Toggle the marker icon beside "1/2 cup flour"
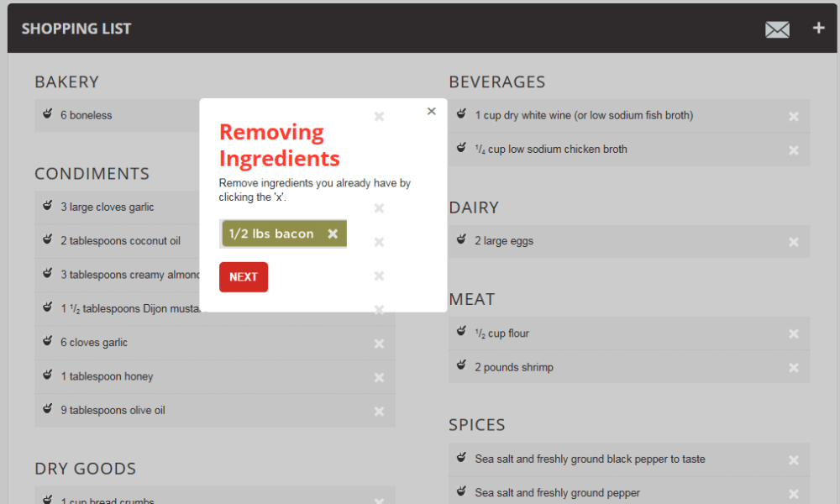Viewport: 840px width, 504px height. (460, 331)
